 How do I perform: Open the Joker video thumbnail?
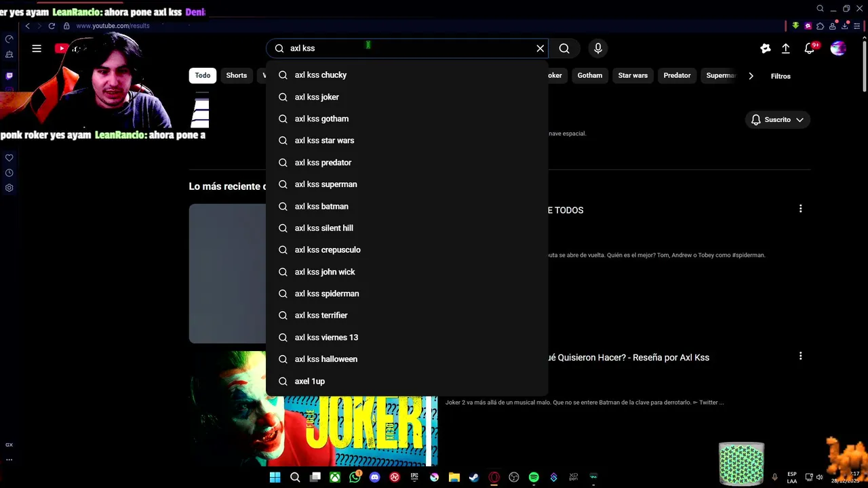pos(313,409)
